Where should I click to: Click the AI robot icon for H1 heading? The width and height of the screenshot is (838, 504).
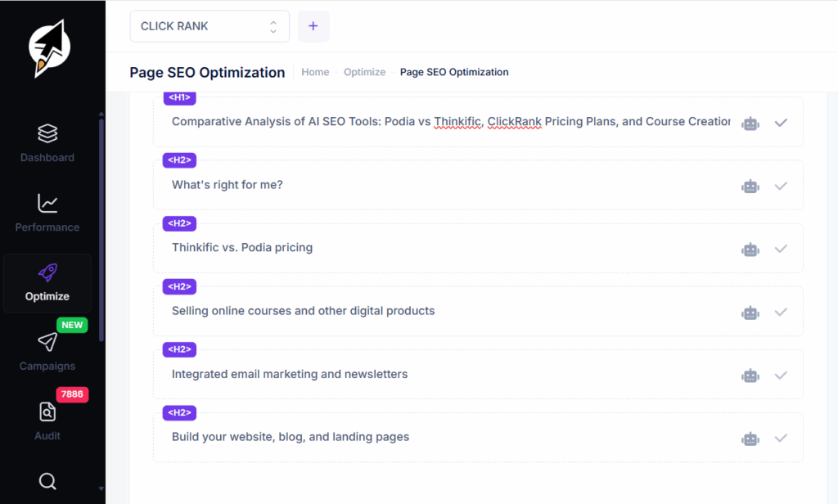[x=750, y=124]
